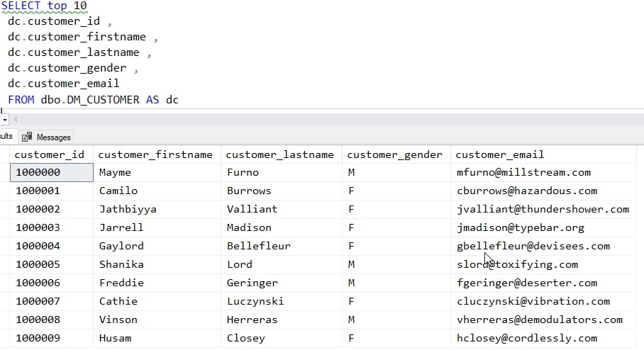Screen dimensions: 644x350
Task: Place cursor on dc.customer_gender line
Action: pos(67,68)
